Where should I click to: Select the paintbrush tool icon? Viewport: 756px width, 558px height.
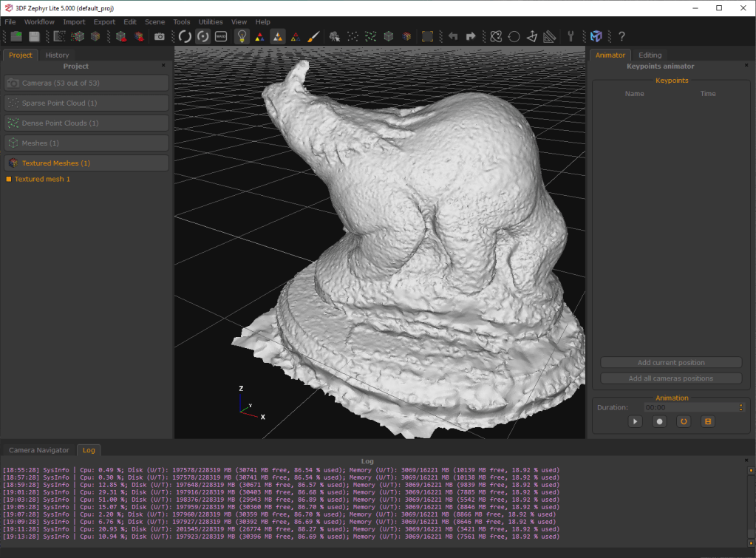coord(313,36)
